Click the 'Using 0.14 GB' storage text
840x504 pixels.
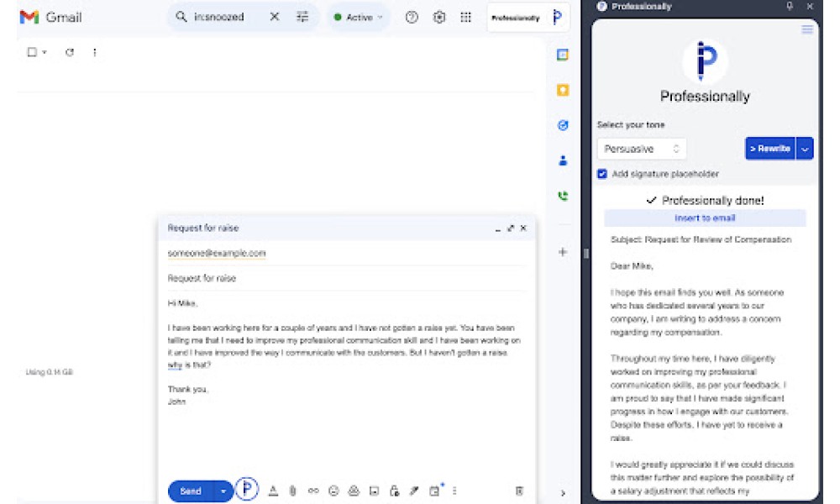coord(50,372)
